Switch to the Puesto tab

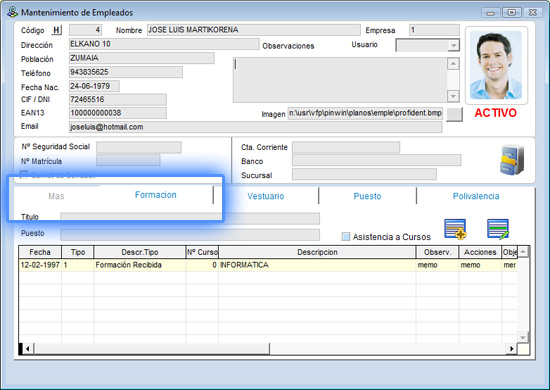click(367, 196)
